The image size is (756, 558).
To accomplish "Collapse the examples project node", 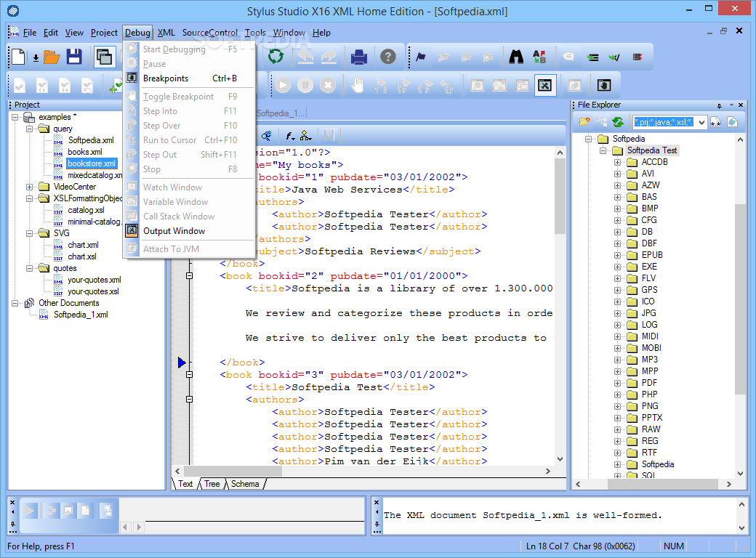I will 15,117.
